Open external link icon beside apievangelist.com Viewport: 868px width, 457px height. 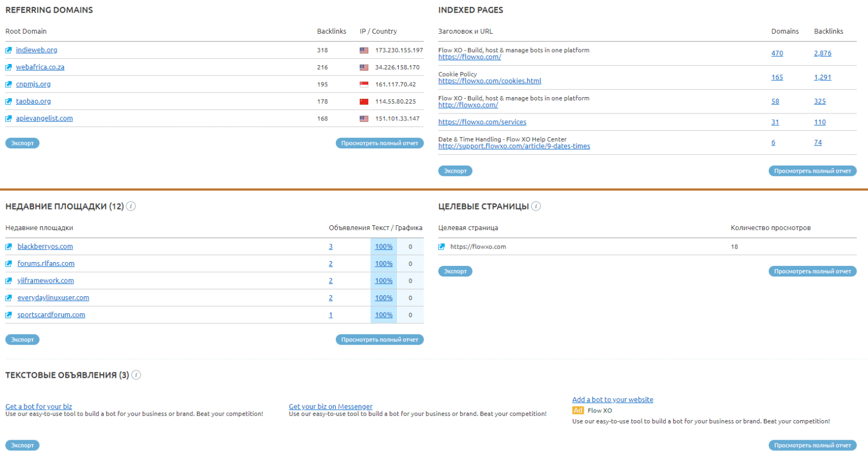9,118
